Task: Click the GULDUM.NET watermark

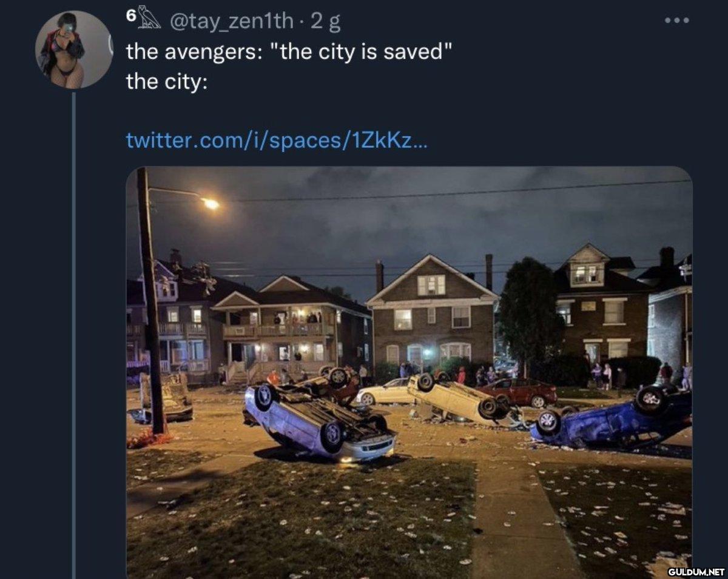Action: pos(696,571)
